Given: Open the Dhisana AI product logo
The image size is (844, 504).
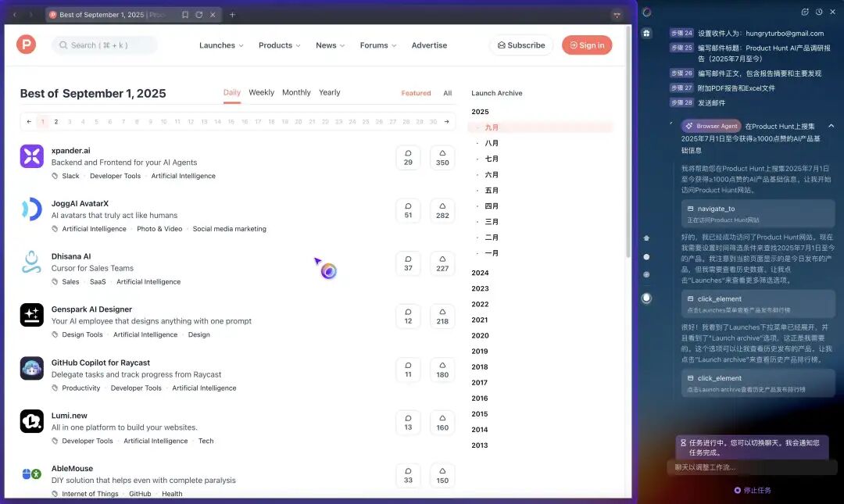Looking at the screenshot, I should click(32, 262).
